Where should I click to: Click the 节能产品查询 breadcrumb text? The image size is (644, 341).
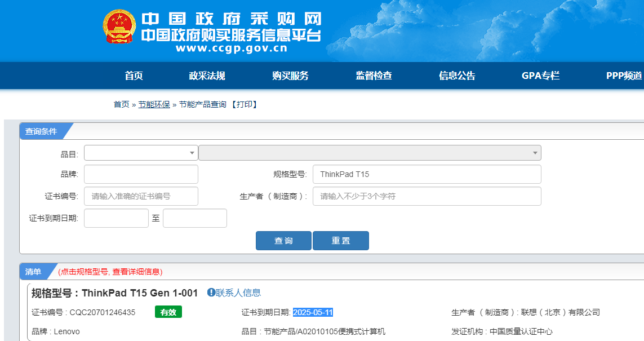click(202, 104)
